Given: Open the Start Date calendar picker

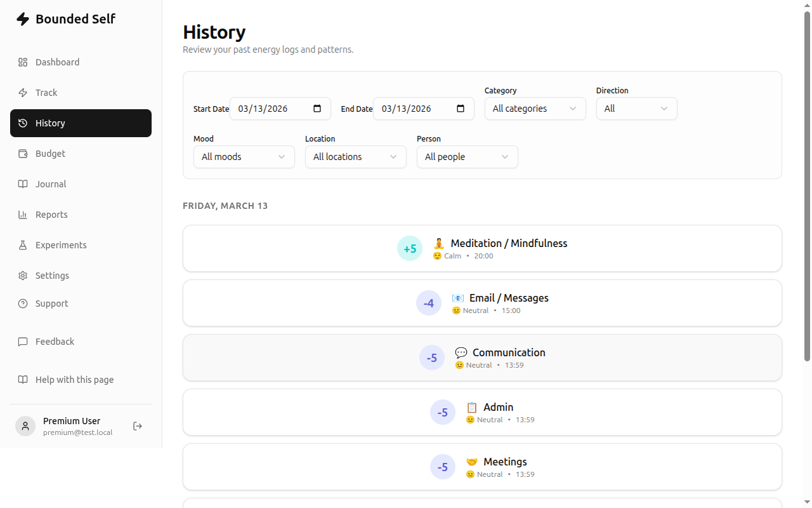Looking at the screenshot, I should pyautogui.click(x=317, y=109).
